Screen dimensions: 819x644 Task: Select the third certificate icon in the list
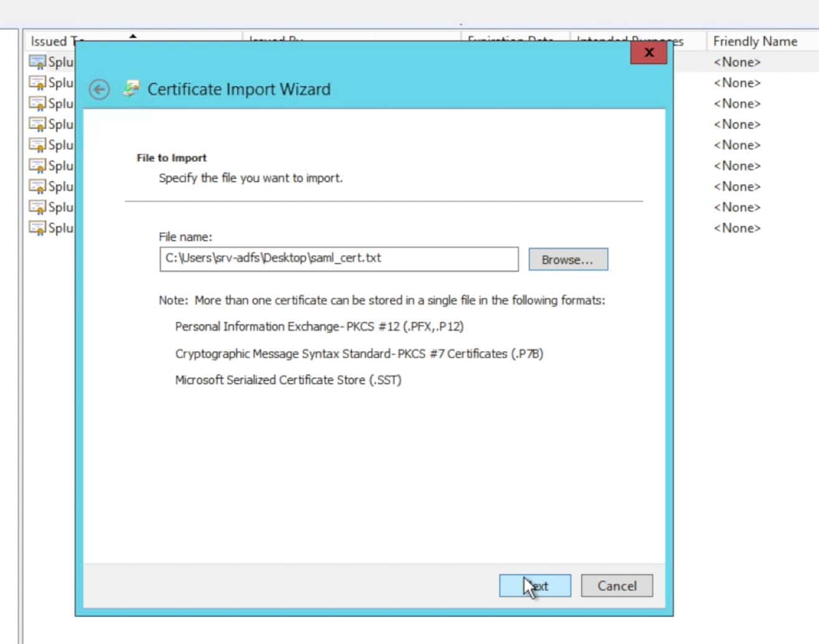[37, 103]
